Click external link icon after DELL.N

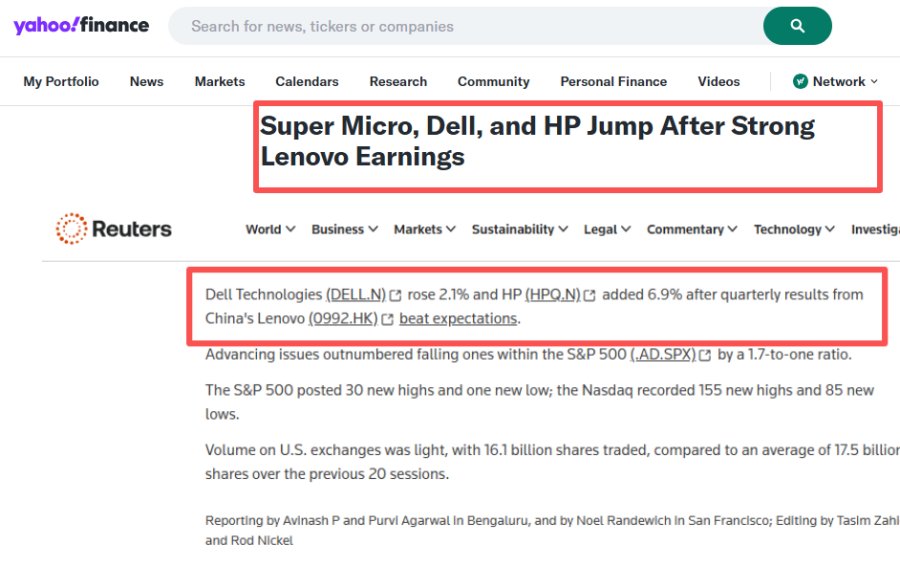click(x=395, y=295)
